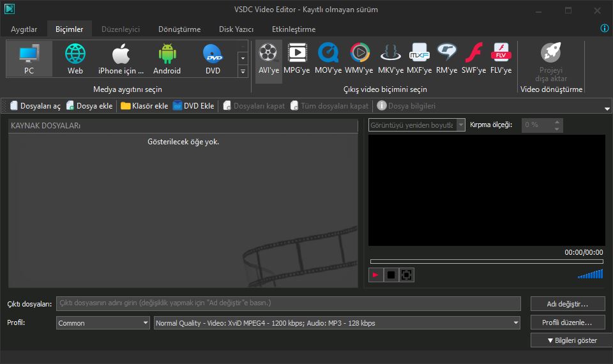
Task: Open the Aygıtlar tab
Action: point(24,29)
